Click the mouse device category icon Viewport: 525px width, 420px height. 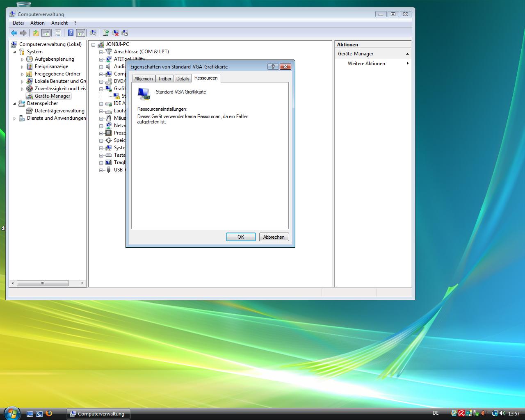pyautogui.click(x=108, y=118)
